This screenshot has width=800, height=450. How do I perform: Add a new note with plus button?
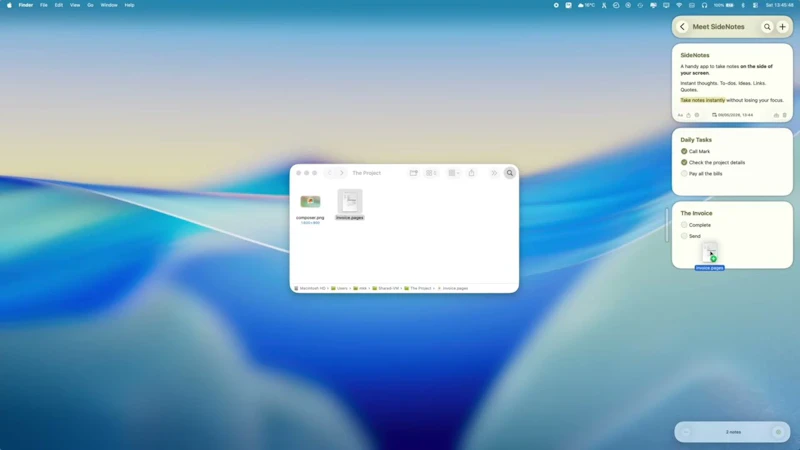pos(782,27)
